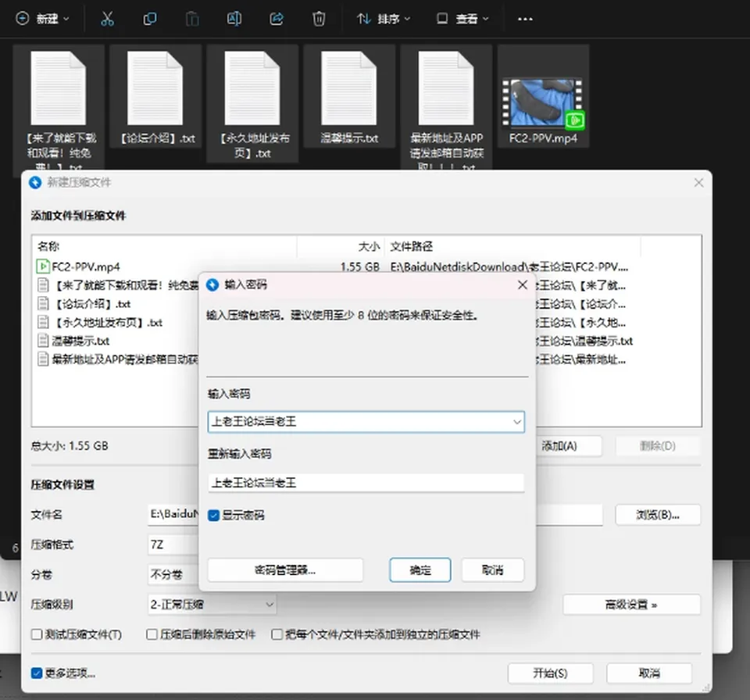Select the 最新地址及APP请发邮箱 text file icon in Explorer
This screenshot has height=700, width=750.
click(446, 88)
